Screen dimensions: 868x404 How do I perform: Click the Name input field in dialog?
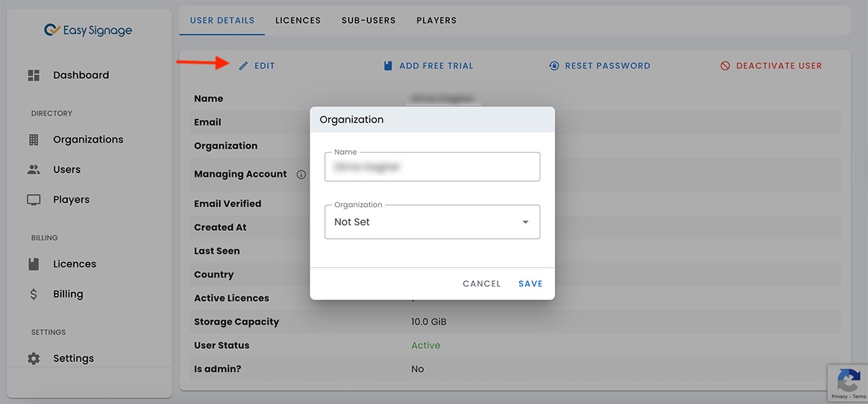coord(432,167)
